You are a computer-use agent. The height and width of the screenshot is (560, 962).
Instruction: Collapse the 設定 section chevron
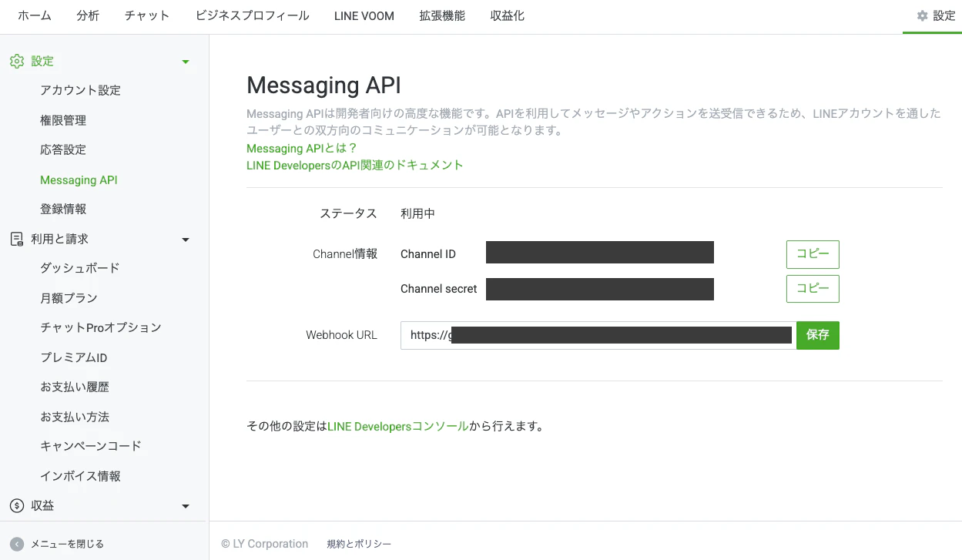point(185,61)
